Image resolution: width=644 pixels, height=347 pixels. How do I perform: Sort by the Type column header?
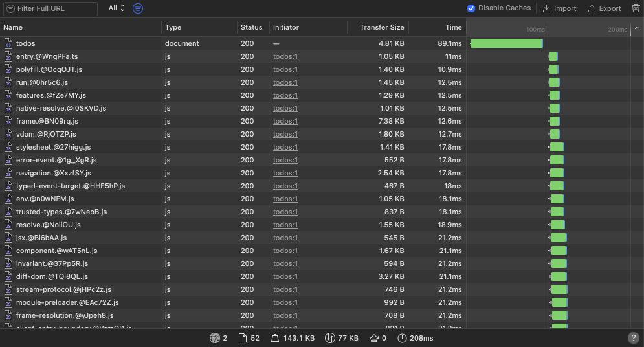point(173,27)
